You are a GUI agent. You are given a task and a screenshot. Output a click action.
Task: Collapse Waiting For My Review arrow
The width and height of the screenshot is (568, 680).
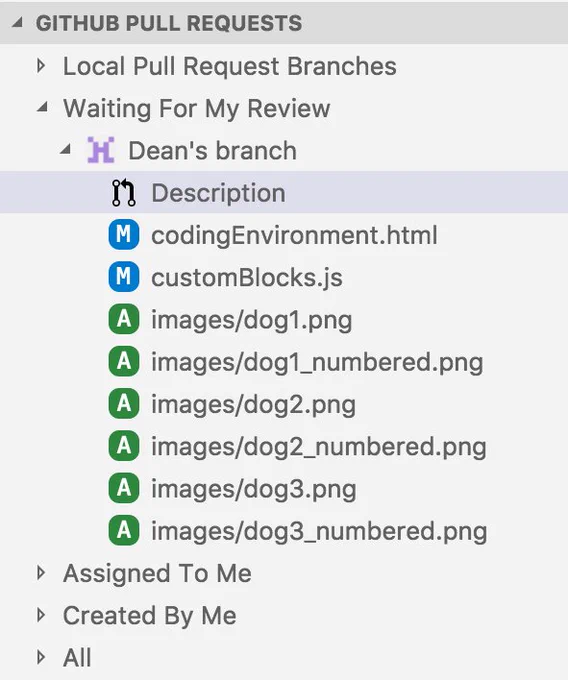click(x=42, y=107)
